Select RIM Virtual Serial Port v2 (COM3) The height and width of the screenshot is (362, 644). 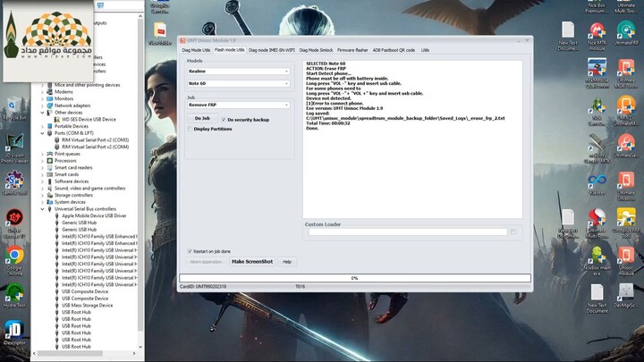pos(95,140)
